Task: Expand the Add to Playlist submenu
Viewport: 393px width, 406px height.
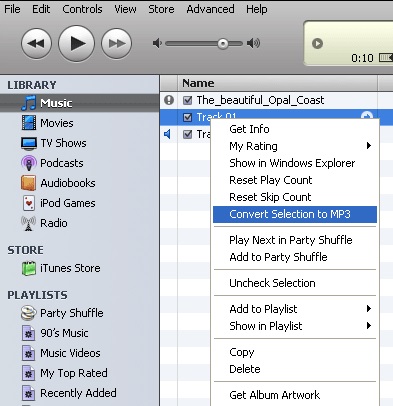Action: [x=295, y=309]
